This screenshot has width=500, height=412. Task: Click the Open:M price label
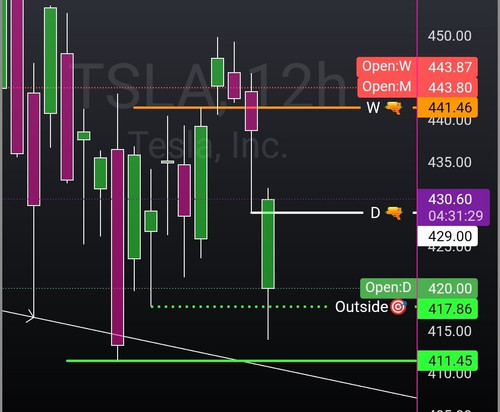387,87
